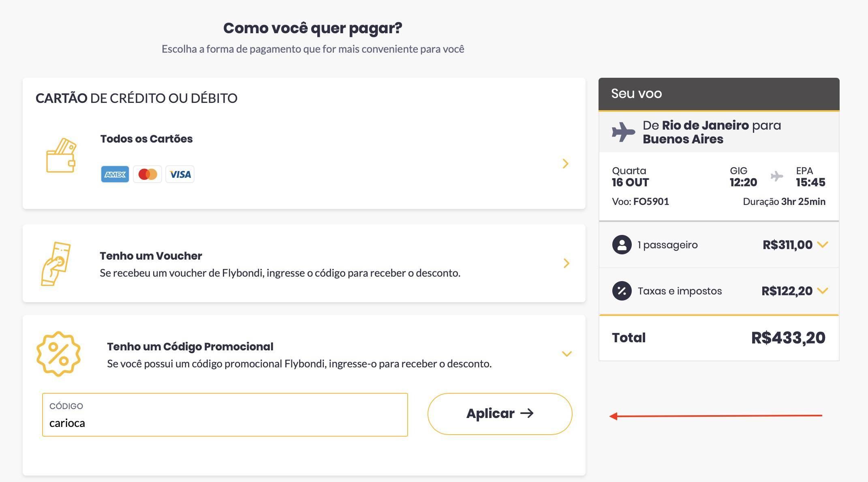The image size is (868, 482).
Task: Select the AMEX card logo
Action: [x=115, y=174]
